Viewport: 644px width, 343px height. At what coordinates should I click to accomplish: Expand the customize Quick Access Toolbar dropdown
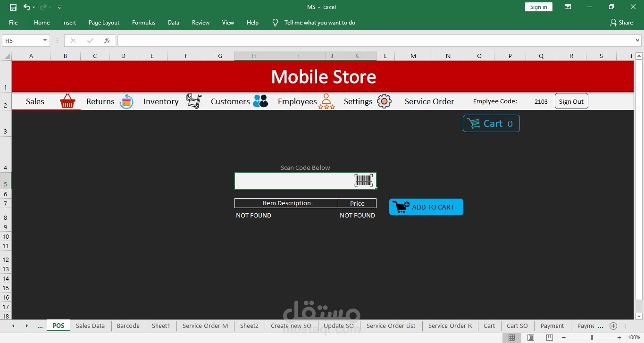59,7
